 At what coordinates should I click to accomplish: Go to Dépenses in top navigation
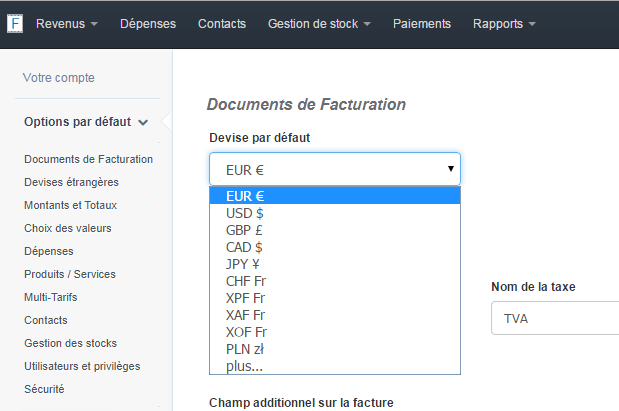point(148,24)
